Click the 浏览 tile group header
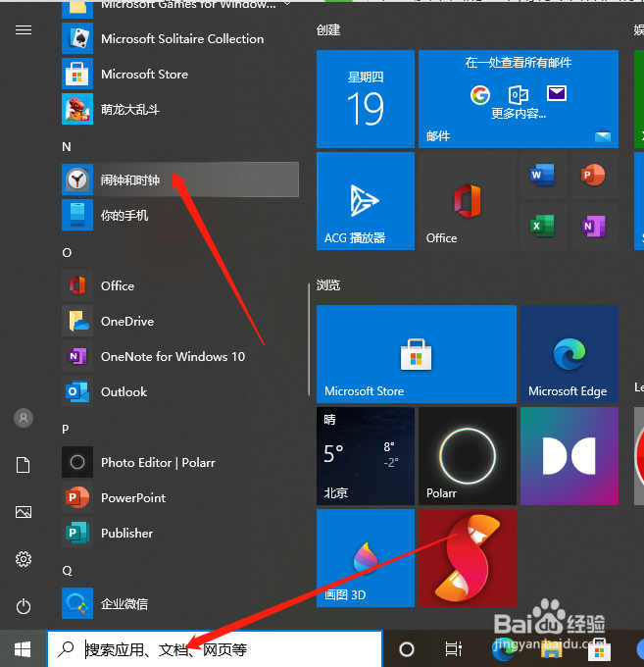Viewport: 644px width, 667px height. tap(328, 285)
